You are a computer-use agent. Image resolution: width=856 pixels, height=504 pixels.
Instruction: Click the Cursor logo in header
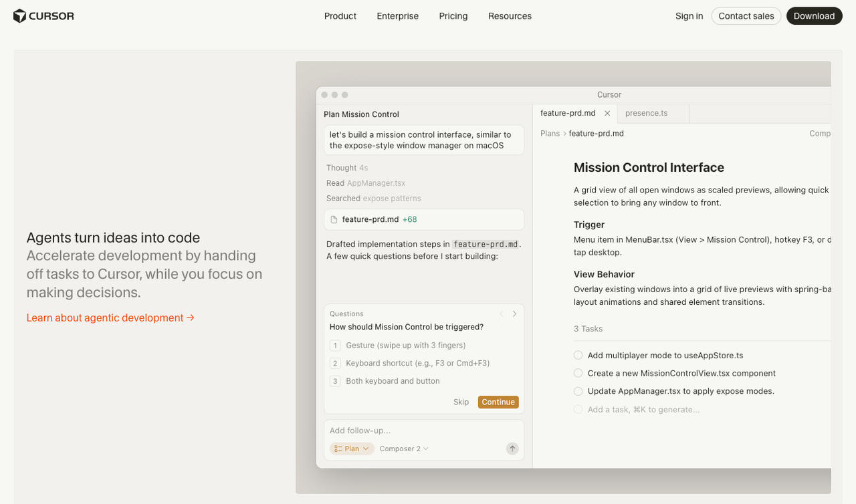point(43,16)
